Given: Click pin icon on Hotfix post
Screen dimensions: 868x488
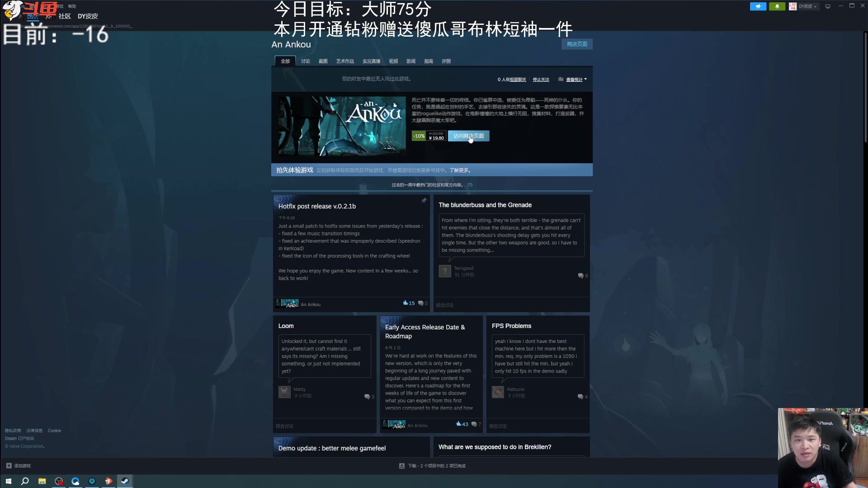Looking at the screenshot, I should click(424, 201).
